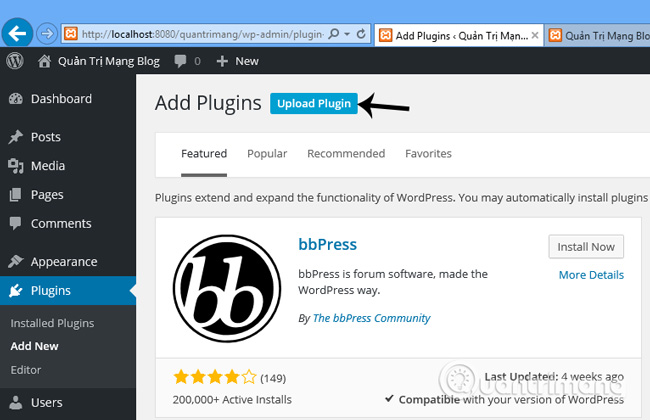Screen dimensions: 650x420
Task: Open The bbPress Community author link
Action: pos(371,318)
